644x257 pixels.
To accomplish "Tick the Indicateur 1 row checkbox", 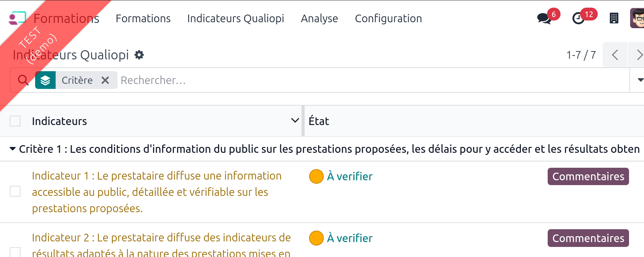I will (15, 191).
